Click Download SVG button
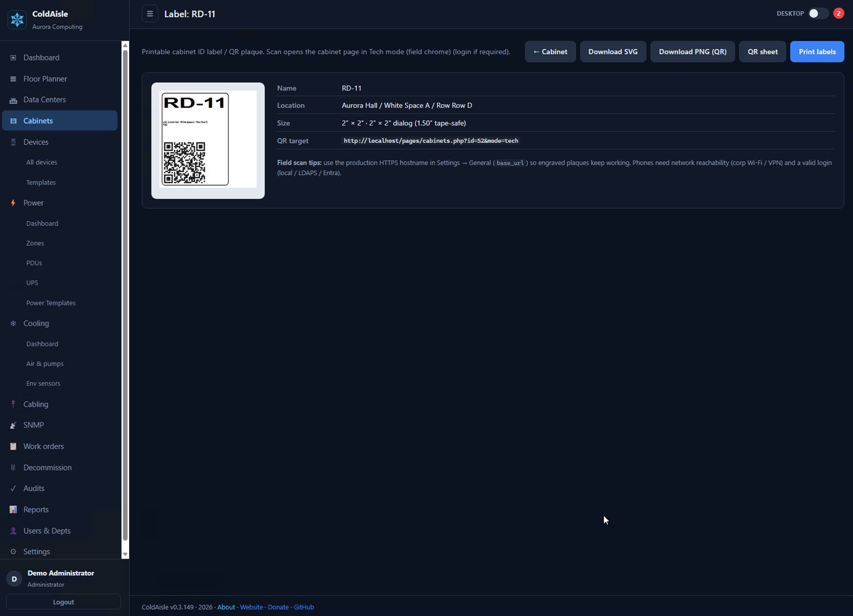Image resolution: width=853 pixels, height=616 pixels. 613,52
